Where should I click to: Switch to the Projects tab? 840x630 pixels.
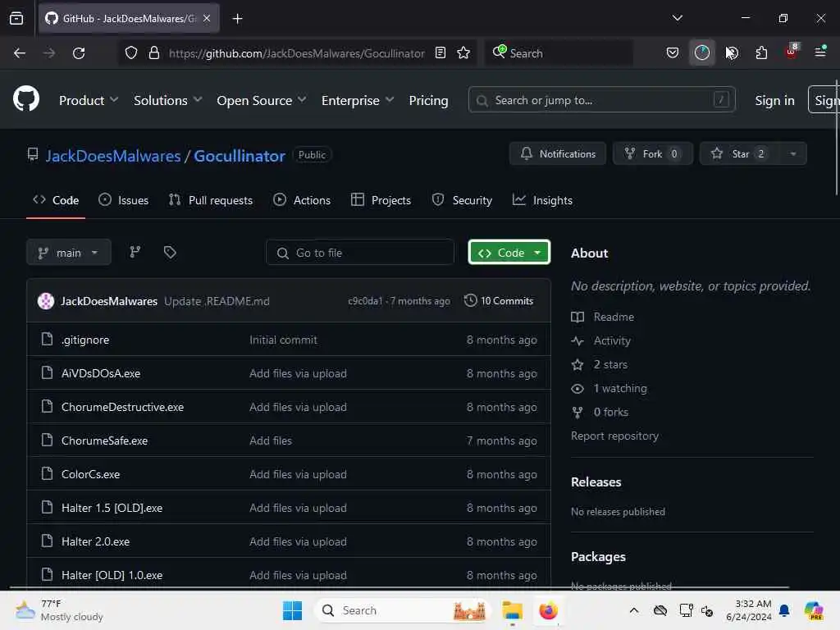point(381,200)
